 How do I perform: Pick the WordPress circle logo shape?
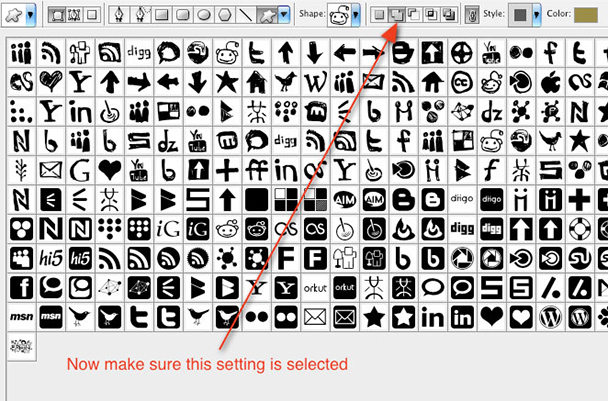550,317
